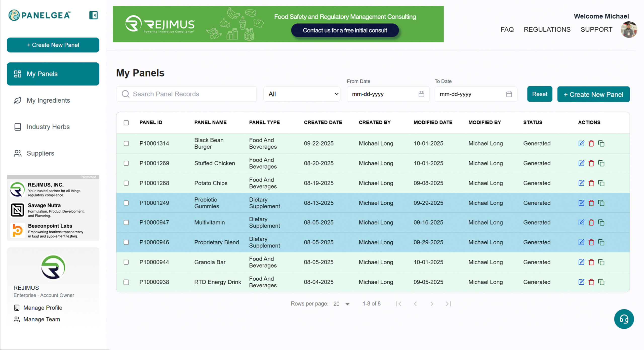Click the trash icon for Granola Bar
Image resolution: width=644 pixels, height=350 pixels.
coord(591,262)
